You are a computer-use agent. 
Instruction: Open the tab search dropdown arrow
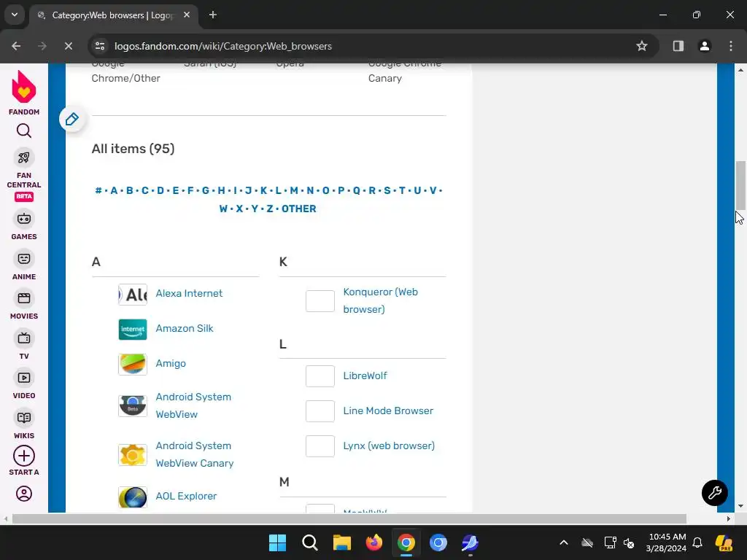coord(15,15)
